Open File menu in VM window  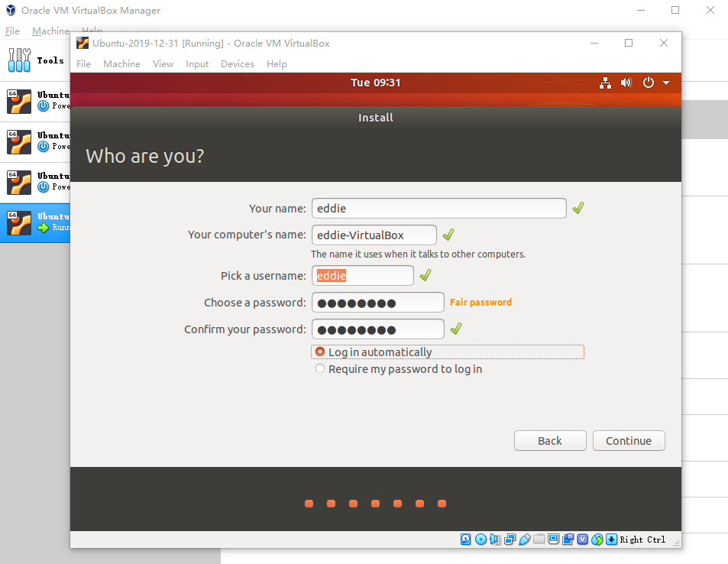(x=83, y=63)
